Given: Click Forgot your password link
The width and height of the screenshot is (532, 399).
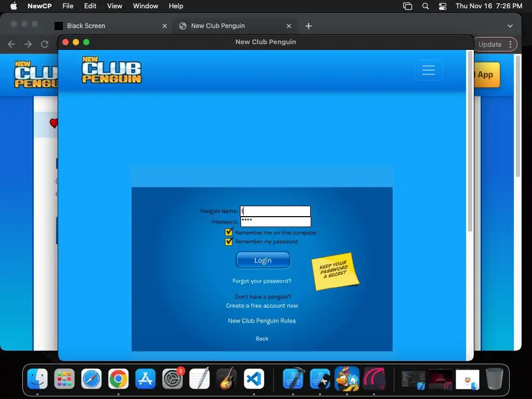Looking at the screenshot, I should coord(262,281).
